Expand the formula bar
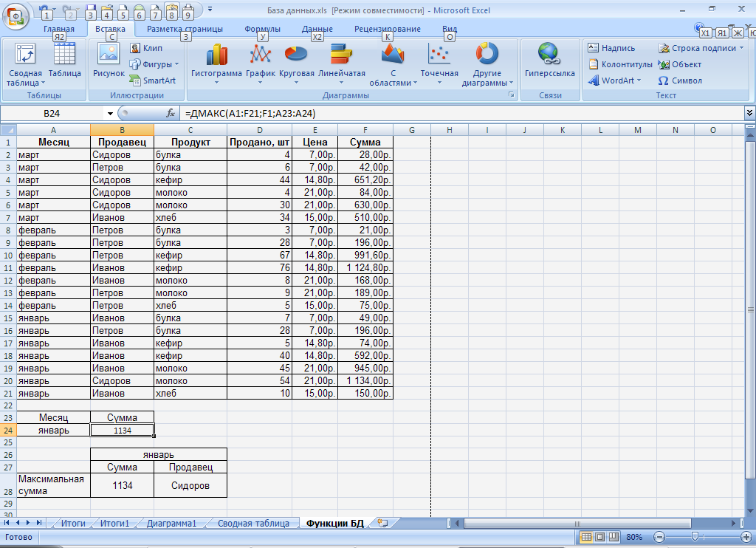The height and width of the screenshot is (548, 756). pos(750,113)
